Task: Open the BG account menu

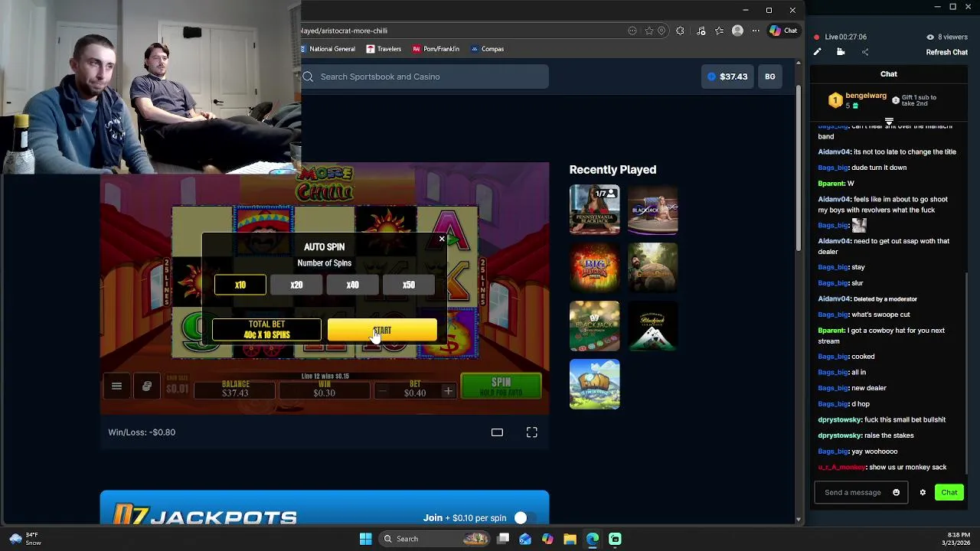Action: coord(769,77)
